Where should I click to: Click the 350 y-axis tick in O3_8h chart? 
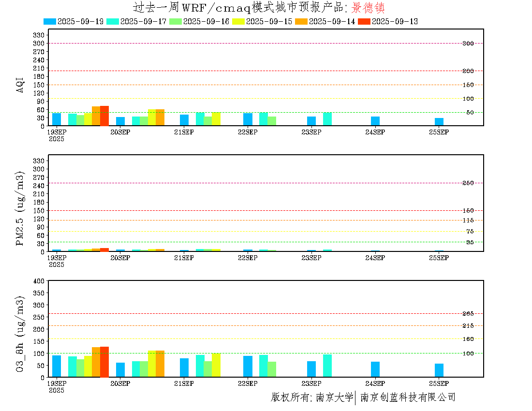click(x=39, y=293)
